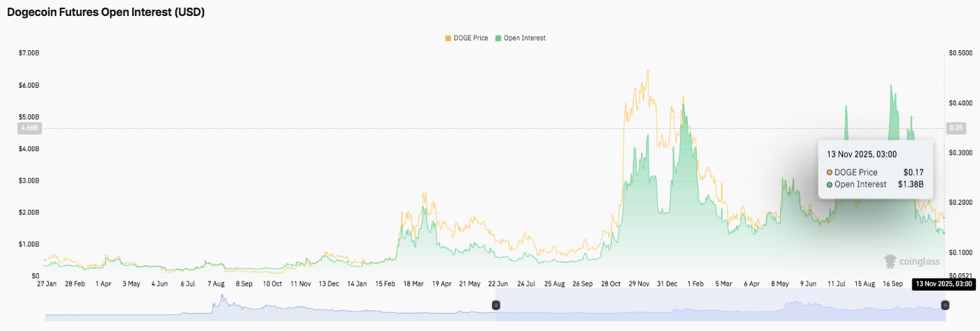
Task: Click the green Open Interest legend square
Action: click(x=498, y=38)
